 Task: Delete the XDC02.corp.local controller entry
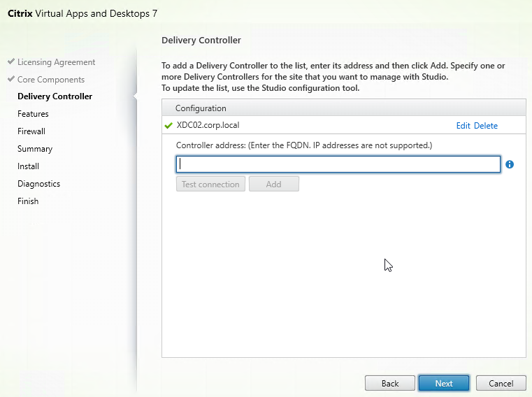tap(486, 126)
